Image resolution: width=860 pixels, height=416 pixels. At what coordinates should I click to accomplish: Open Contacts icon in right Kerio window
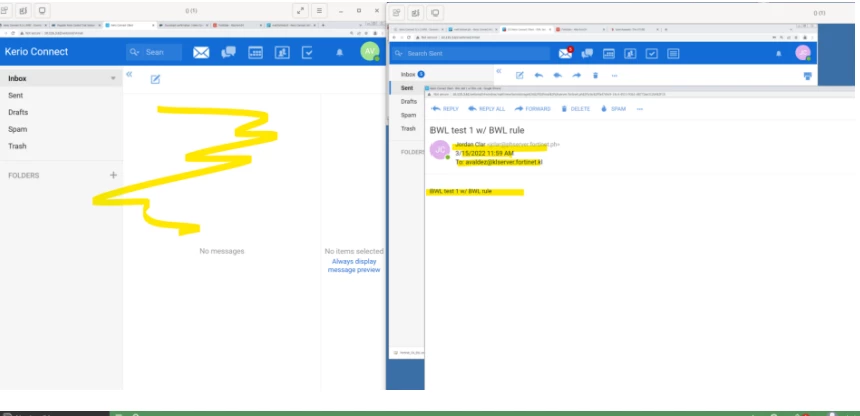pyautogui.click(x=630, y=53)
